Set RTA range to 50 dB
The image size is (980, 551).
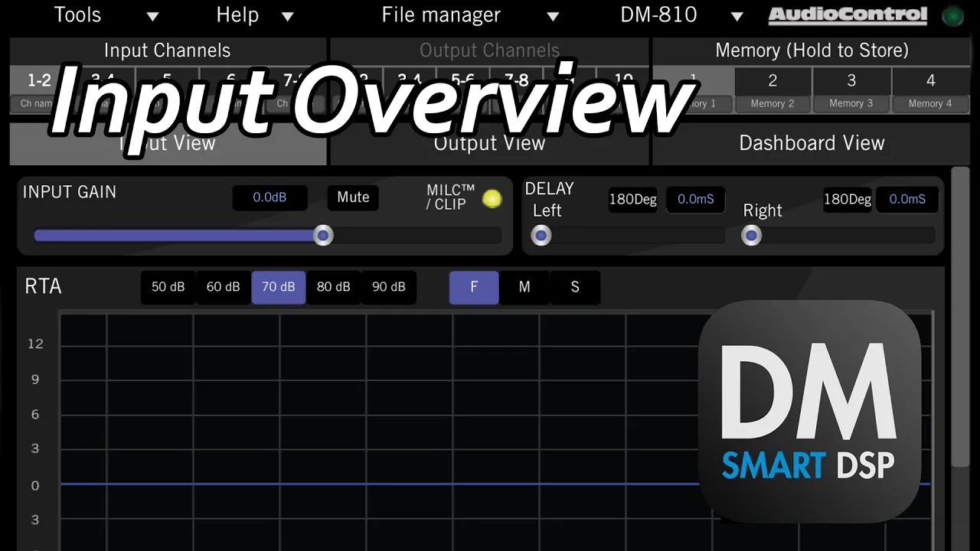[x=168, y=287]
